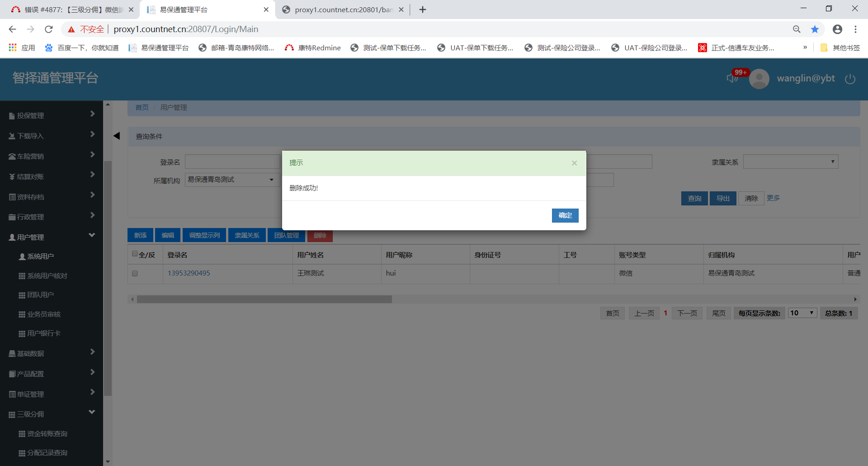
Task: Close the 提示 dialog with X
Action: pos(574,163)
